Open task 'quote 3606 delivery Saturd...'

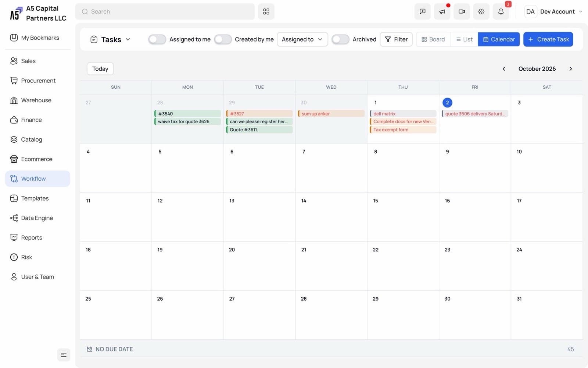[x=475, y=114]
